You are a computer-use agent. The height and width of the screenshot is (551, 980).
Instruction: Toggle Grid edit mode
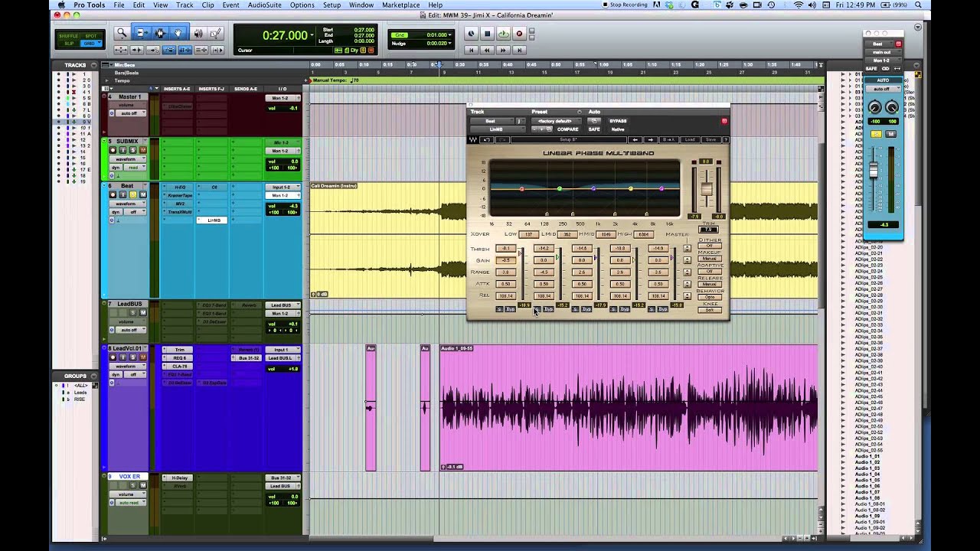[90, 44]
